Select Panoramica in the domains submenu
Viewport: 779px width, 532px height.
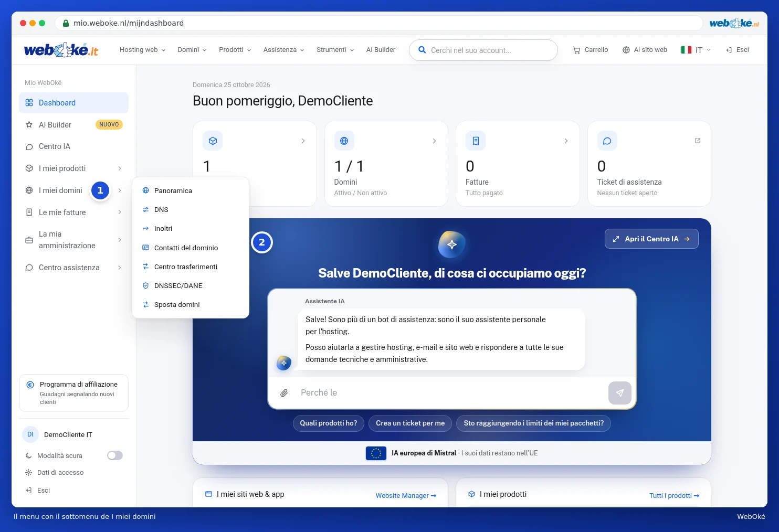191,190
